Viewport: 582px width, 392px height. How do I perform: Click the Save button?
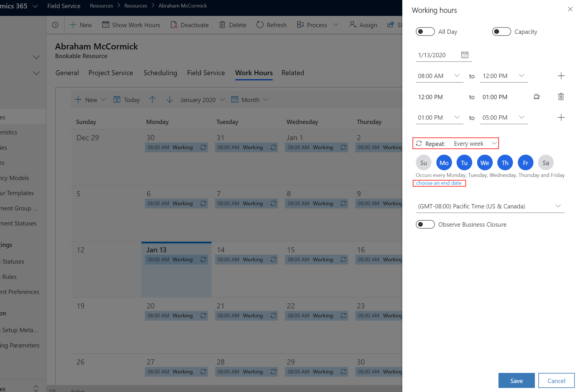click(516, 380)
